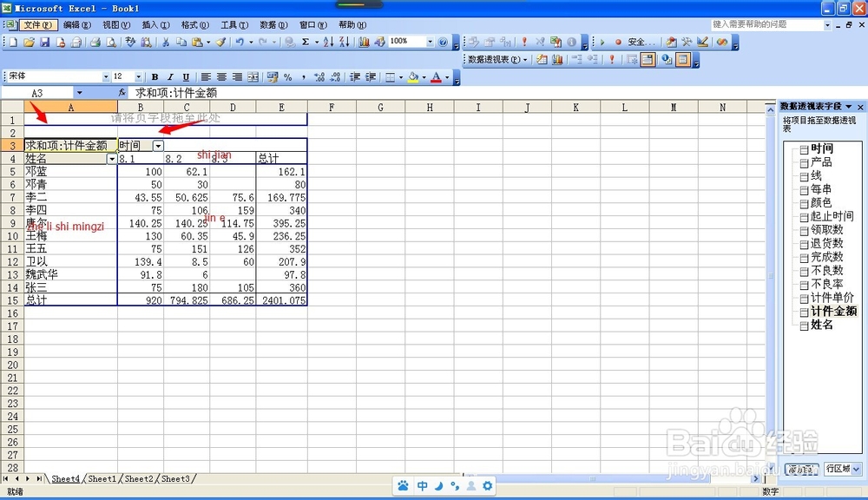Click the 安全... macro security button
Screen dimensions: 868x500
[641, 42]
